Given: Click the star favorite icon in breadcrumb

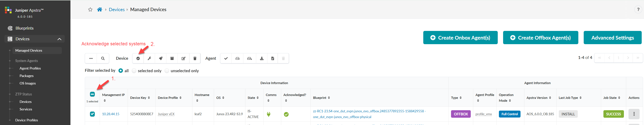Looking at the screenshot, I should (90, 10).
